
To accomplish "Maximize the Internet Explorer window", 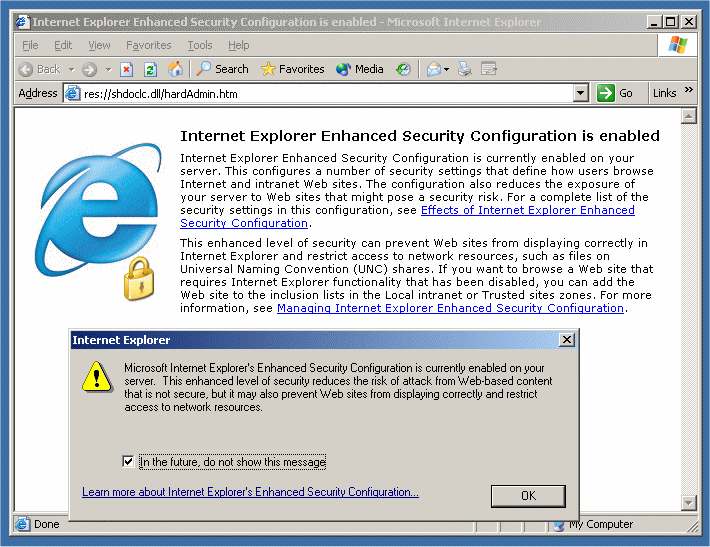I will click(671, 22).
